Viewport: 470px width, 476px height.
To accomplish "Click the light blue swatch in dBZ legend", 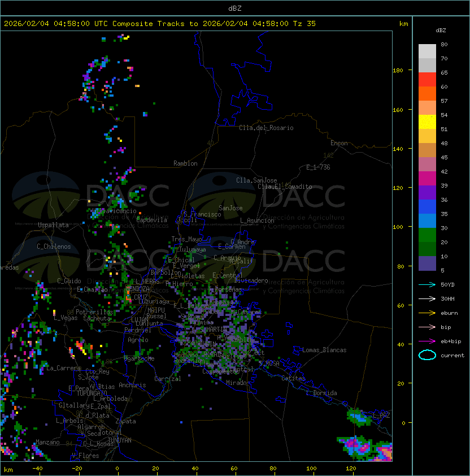I will pos(427,221).
